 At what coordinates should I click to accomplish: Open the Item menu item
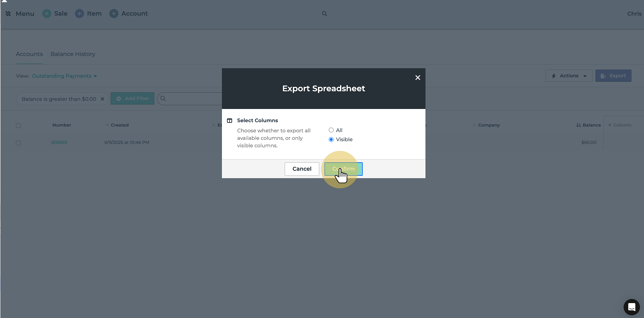click(94, 14)
